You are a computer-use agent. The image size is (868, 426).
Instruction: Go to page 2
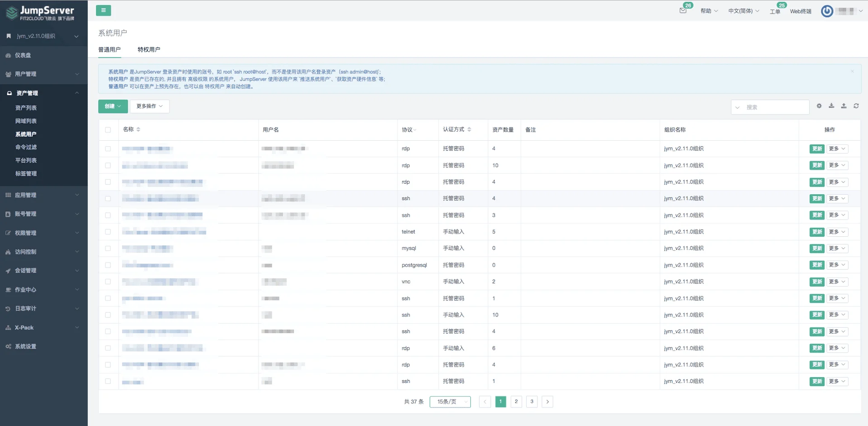pyautogui.click(x=516, y=402)
